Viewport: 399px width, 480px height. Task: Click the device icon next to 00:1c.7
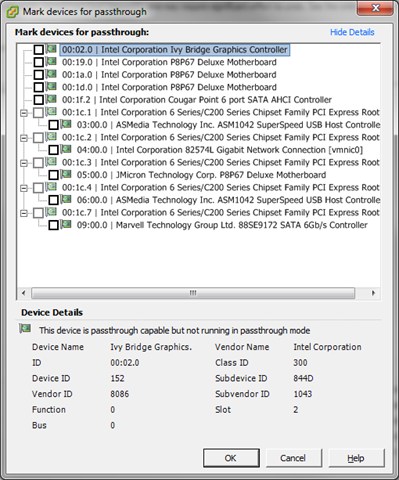pyautogui.click(x=51, y=212)
